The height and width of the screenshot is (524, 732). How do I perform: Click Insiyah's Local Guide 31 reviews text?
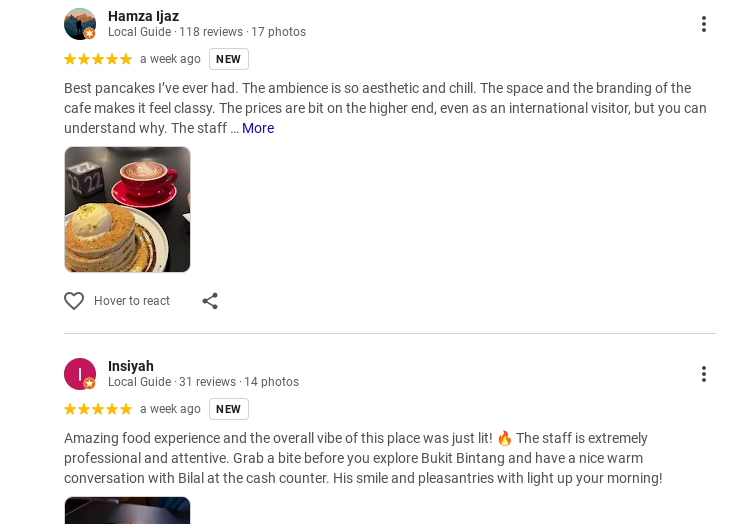203,382
